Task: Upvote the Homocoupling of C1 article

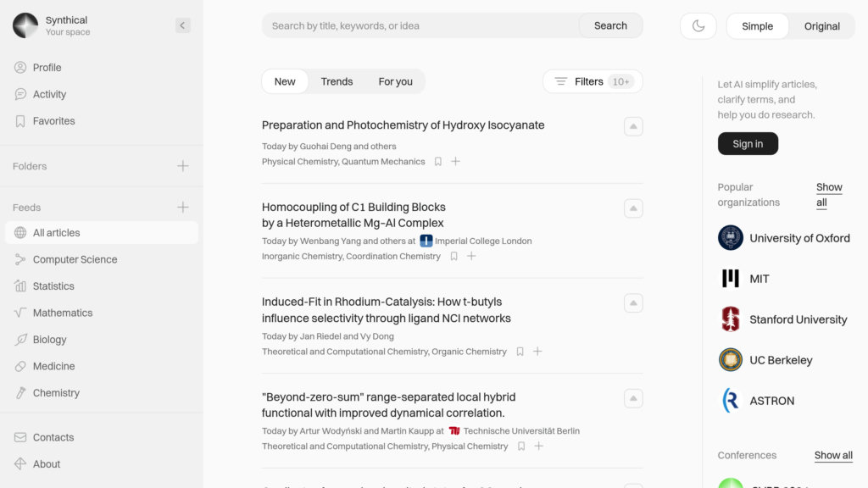Action: tap(633, 208)
